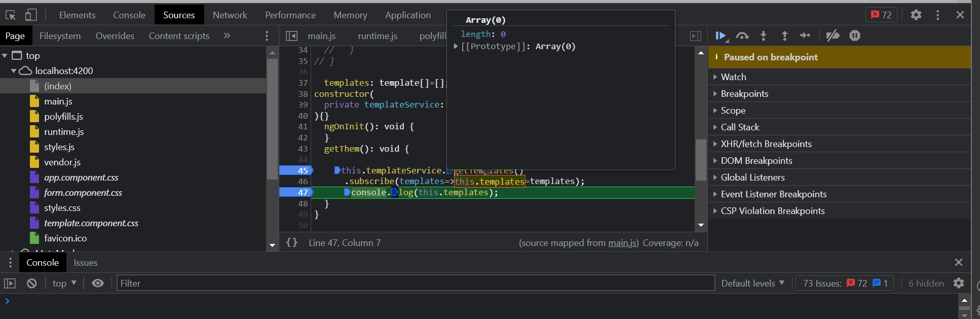Screen dimensions: 980x319
Task: Open app.component.css file
Action: pyautogui.click(x=81, y=177)
